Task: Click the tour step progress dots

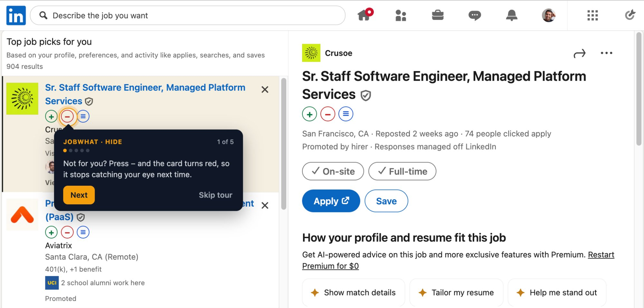Action: coord(76,150)
